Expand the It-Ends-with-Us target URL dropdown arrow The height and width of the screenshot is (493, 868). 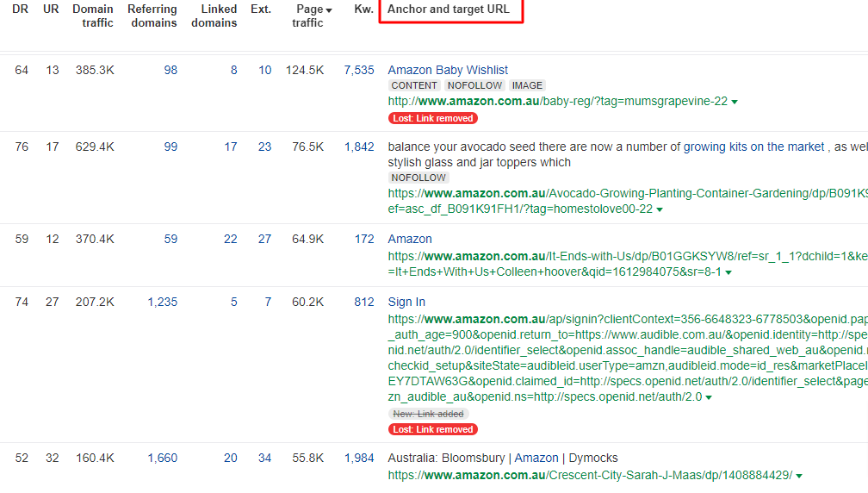(728, 272)
